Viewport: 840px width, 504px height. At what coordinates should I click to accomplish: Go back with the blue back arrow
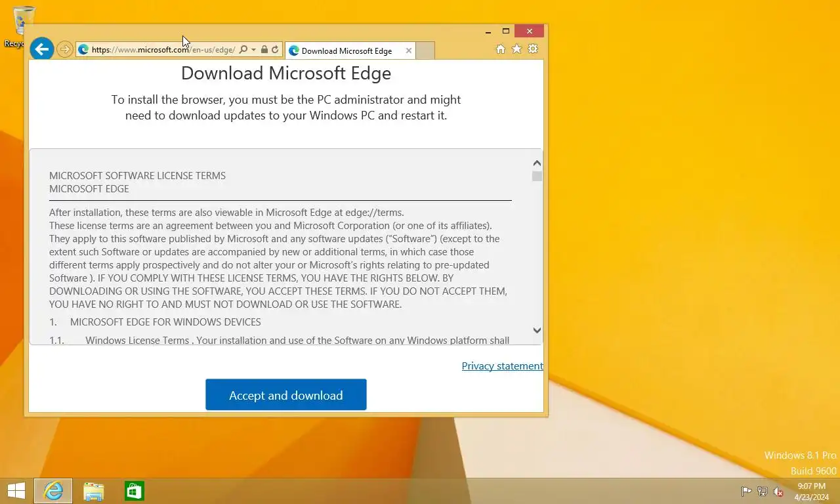click(x=41, y=49)
